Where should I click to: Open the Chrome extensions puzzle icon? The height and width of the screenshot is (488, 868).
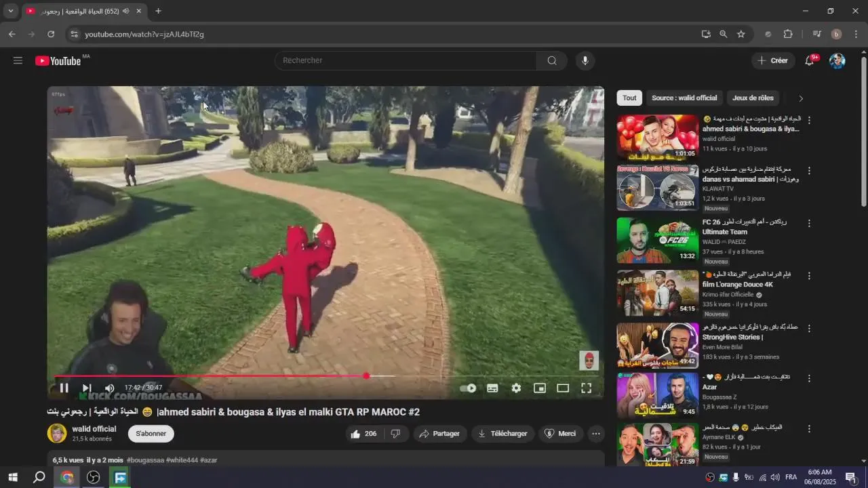[x=788, y=34]
